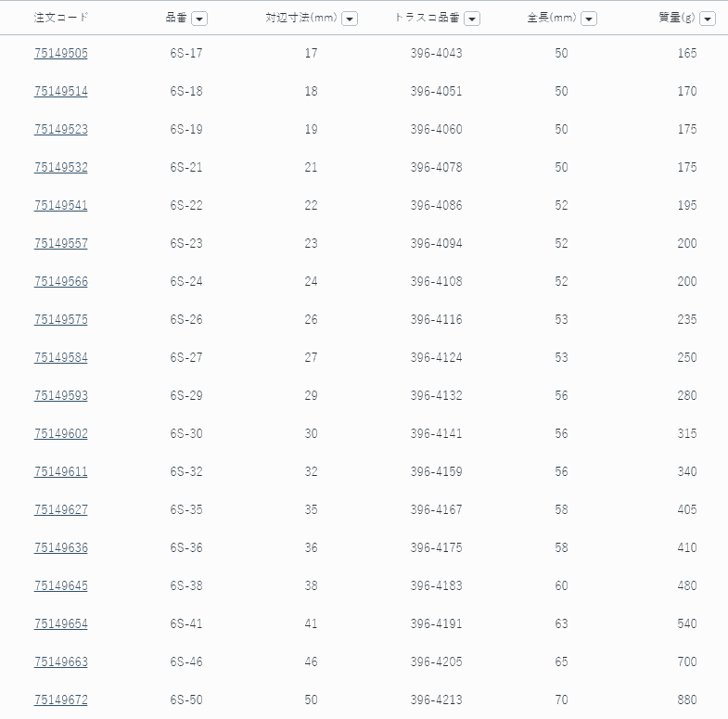Open order code 75149523 link
The image size is (728, 719).
point(61,129)
